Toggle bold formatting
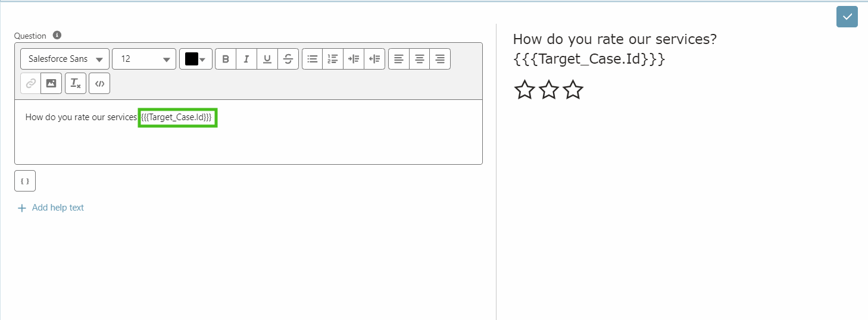Viewport: 868px width, 320px height. point(226,59)
